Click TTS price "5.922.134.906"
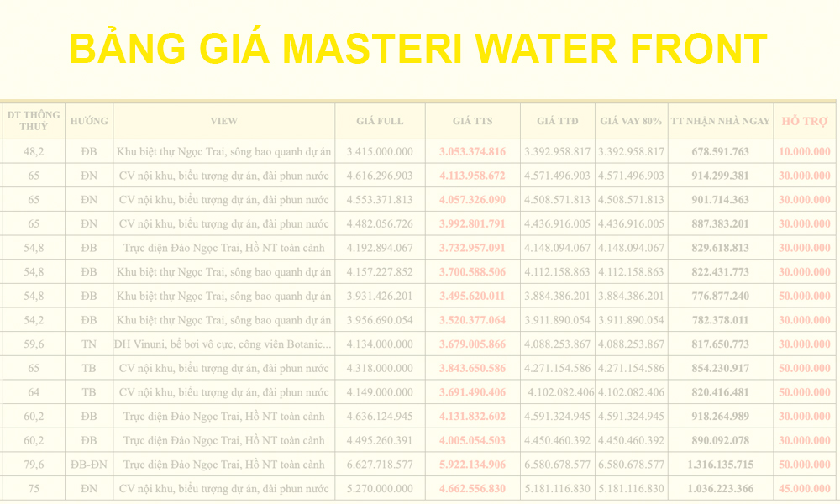Screen dimensions: 840x504 pos(472,465)
